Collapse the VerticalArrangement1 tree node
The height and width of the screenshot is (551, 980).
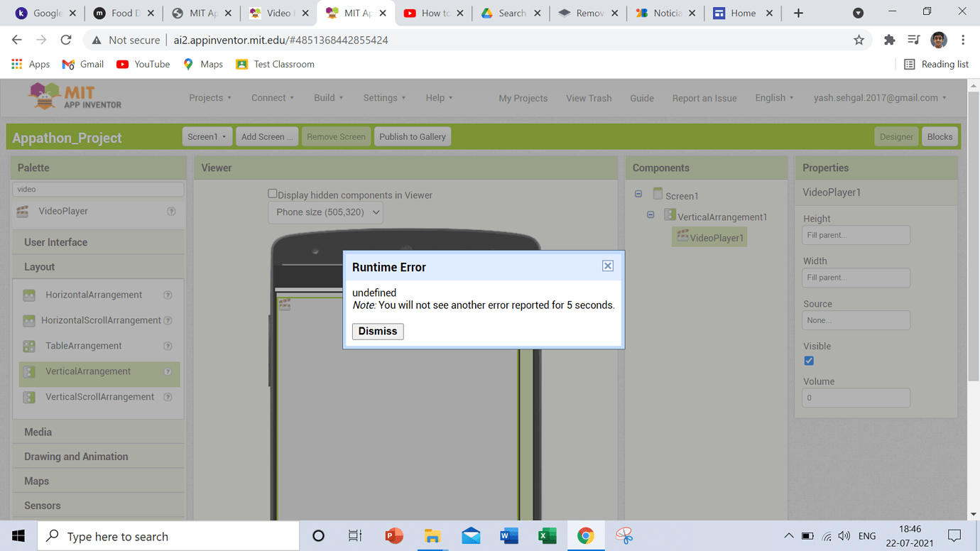point(650,215)
